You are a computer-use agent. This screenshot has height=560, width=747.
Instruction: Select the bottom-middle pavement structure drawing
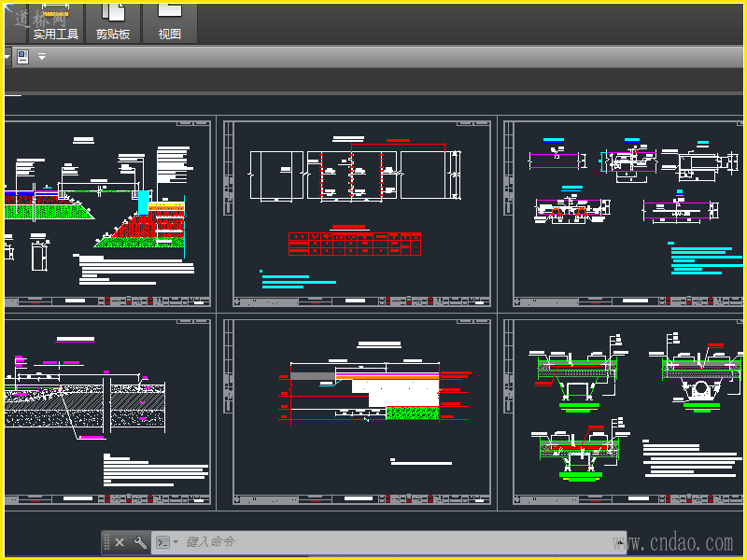374,392
